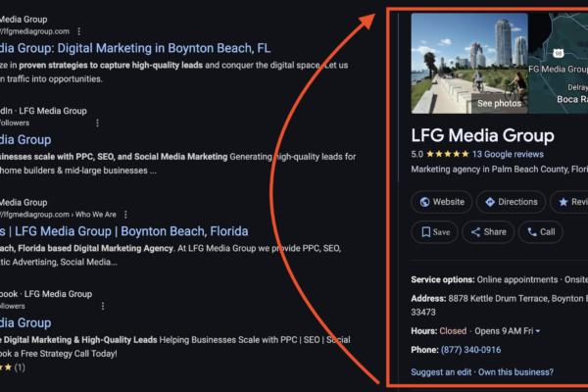This screenshot has width=588, height=392.
Task: Click the Reviews star button
Action: [570, 202]
